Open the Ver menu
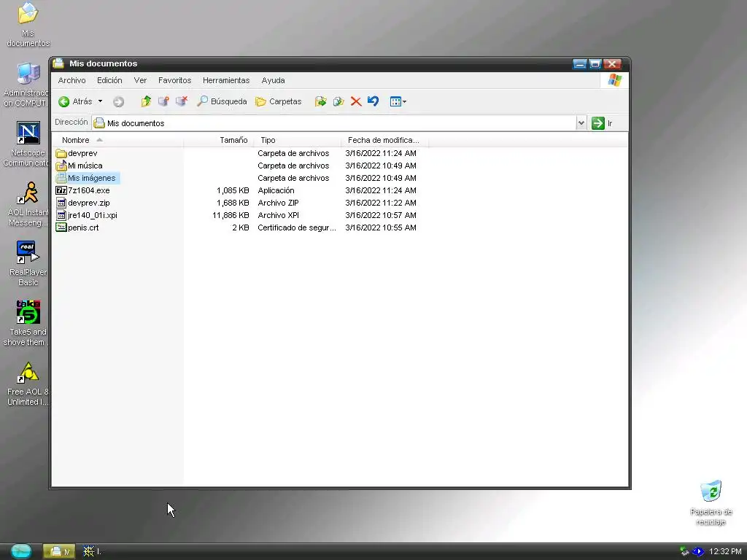The height and width of the screenshot is (560, 747). (140, 80)
